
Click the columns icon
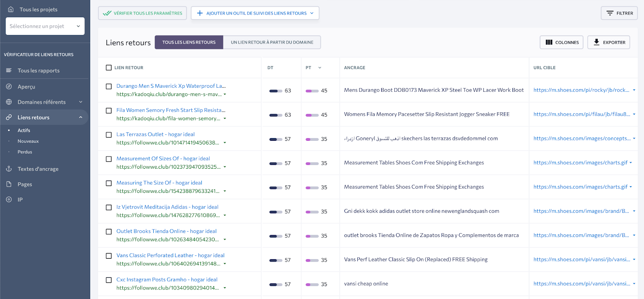549,42
